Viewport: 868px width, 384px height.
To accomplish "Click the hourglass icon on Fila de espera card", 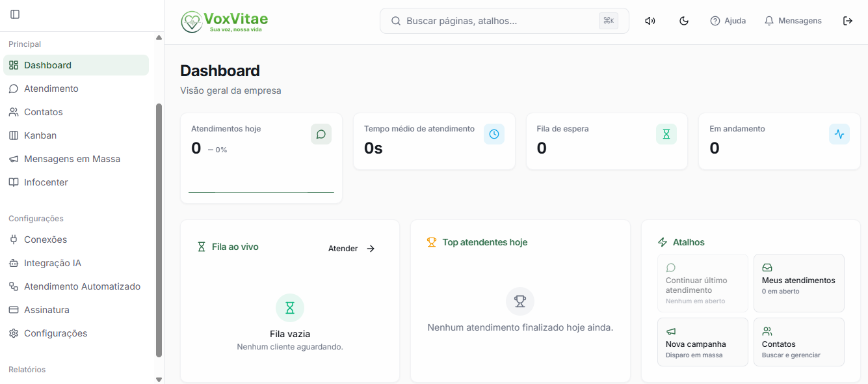I will pos(666,134).
